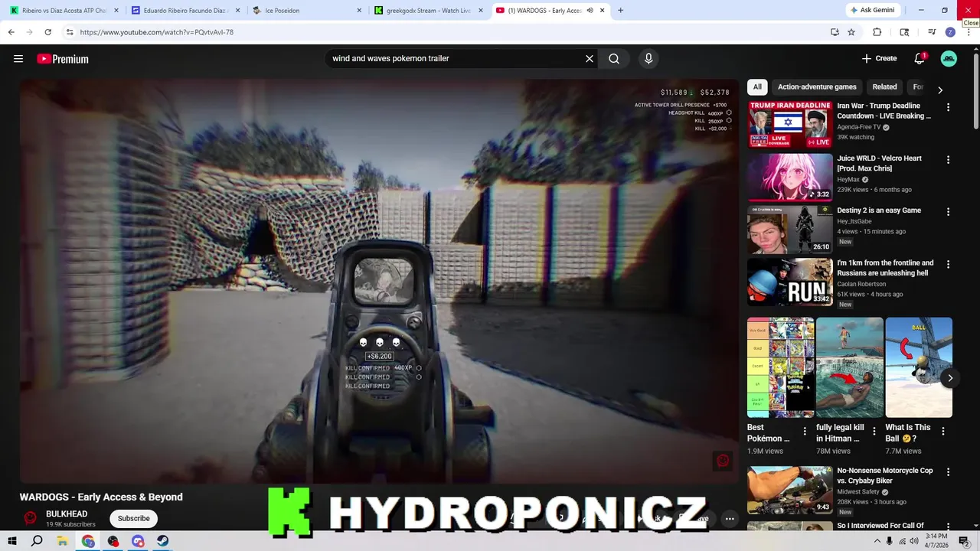Open menu for Destiny 2 easy Game video
This screenshot has height=551, width=980.
(948, 212)
